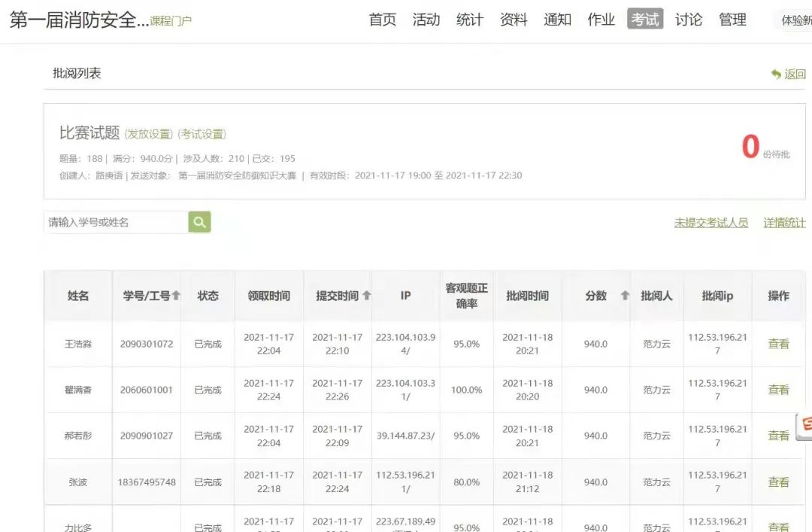
Task: Focus the 请输入学号或姓名 search field
Action: (117, 222)
